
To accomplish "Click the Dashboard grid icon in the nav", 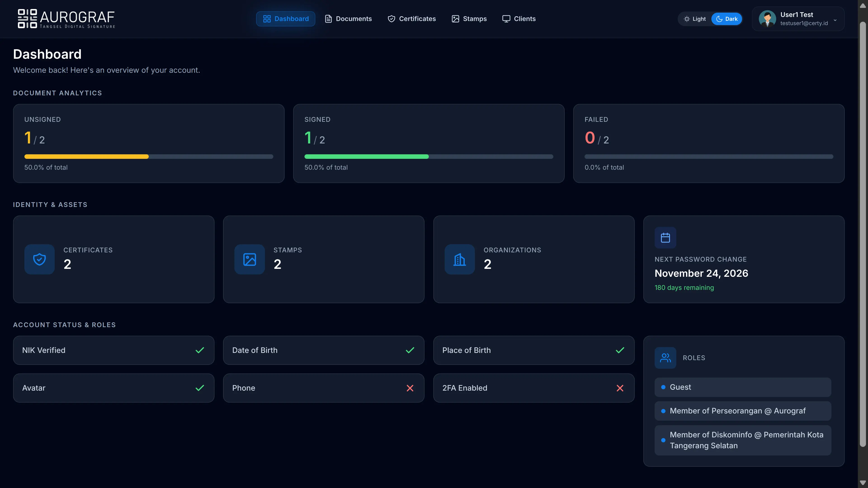I will (267, 19).
